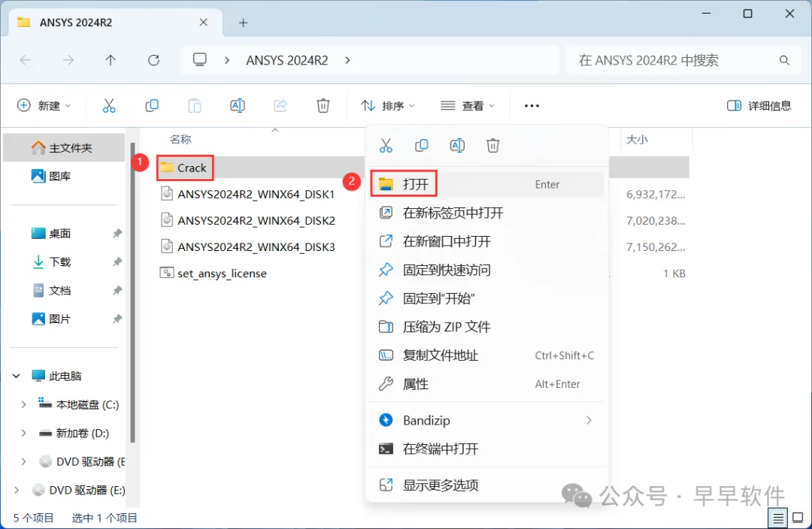Select 主文件夹 in the sidebar
The width and height of the screenshot is (812, 529).
pyautogui.click(x=64, y=148)
